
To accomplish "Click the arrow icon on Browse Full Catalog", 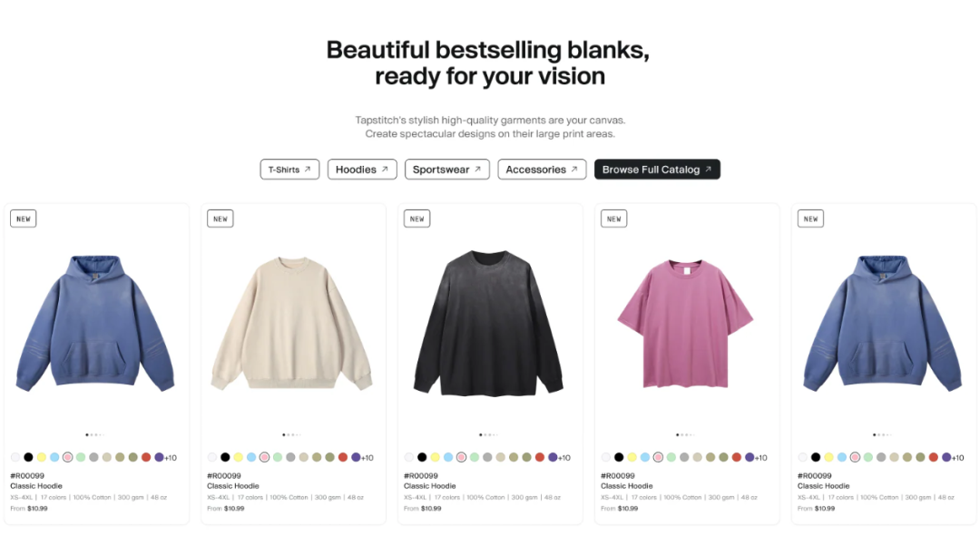I will (709, 170).
